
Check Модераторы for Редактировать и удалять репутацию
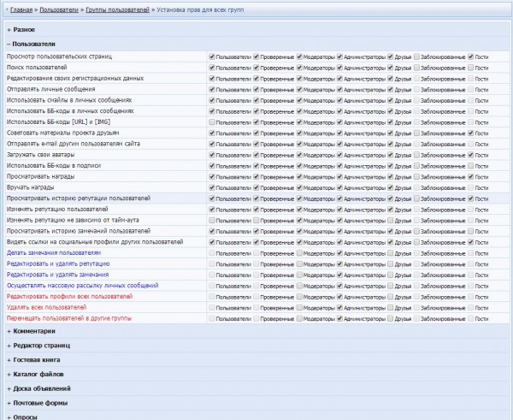pyautogui.click(x=299, y=263)
